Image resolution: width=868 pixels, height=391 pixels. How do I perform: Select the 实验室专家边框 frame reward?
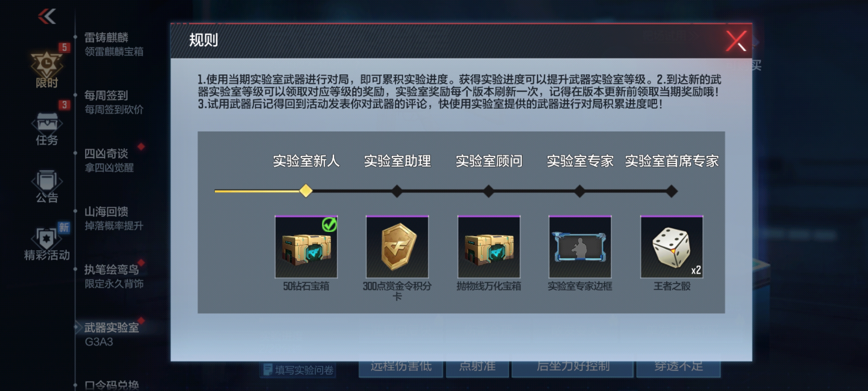(x=580, y=247)
